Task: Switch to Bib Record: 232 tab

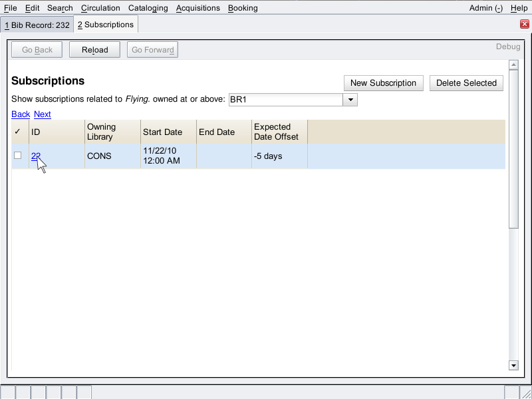Action: point(37,25)
